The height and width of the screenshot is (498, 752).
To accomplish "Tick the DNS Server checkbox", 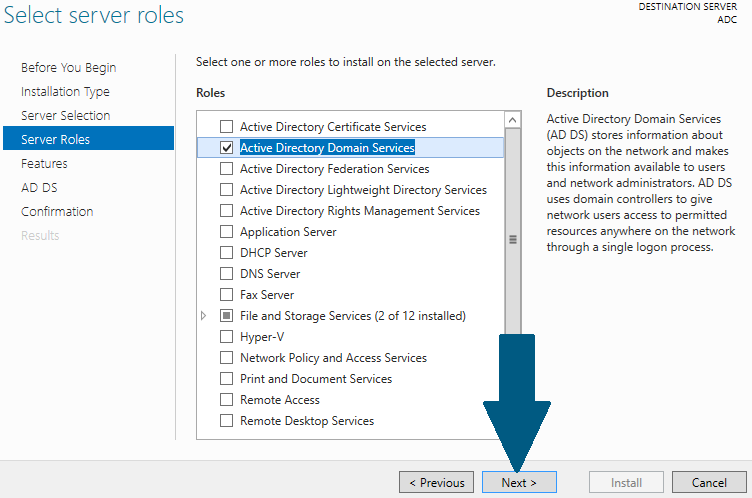I will tap(226, 274).
